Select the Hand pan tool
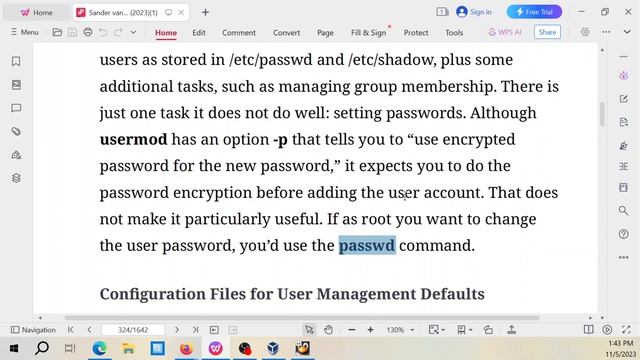Image resolution: width=640 pixels, height=360 pixels. [x=329, y=330]
